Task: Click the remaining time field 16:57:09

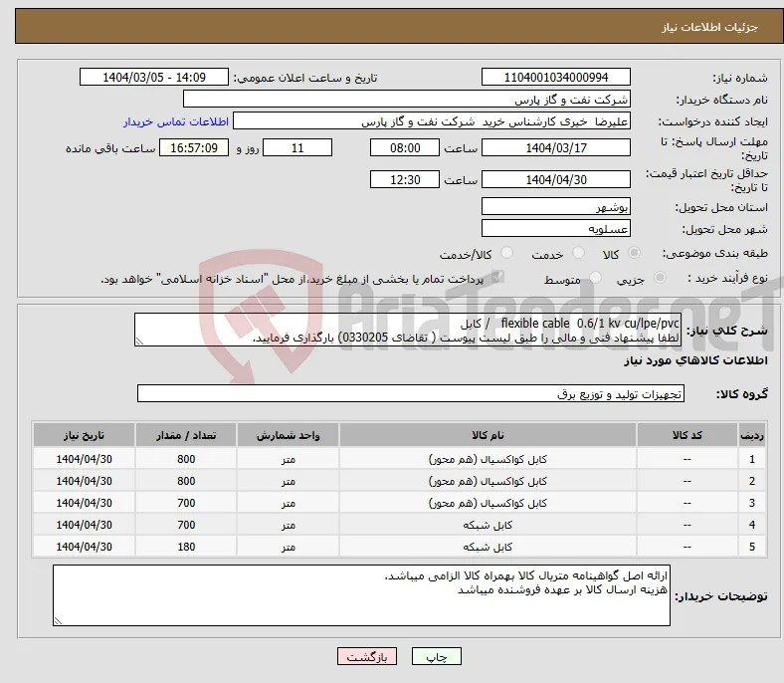Action: pyautogui.click(x=194, y=147)
